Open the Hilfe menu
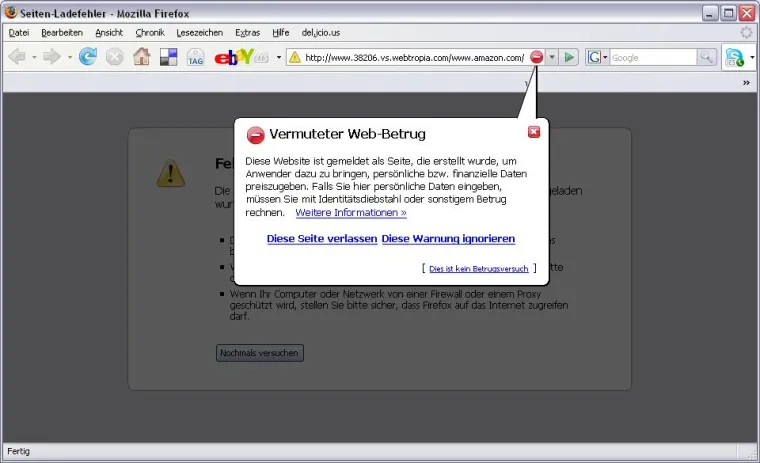760x463 pixels. (x=281, y=32)
